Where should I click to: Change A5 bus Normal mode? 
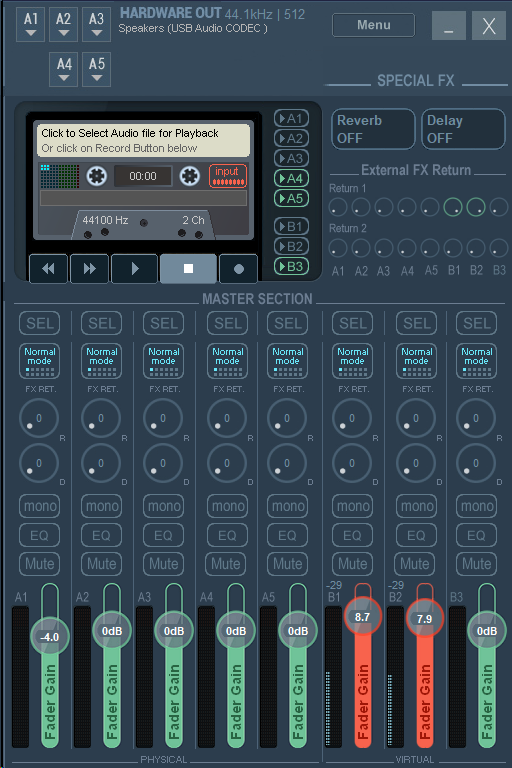[x=288, y=361]
